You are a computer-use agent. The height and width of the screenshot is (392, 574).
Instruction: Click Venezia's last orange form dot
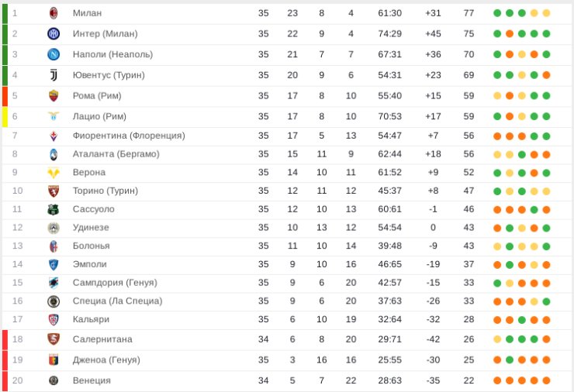tap(546, 380)
